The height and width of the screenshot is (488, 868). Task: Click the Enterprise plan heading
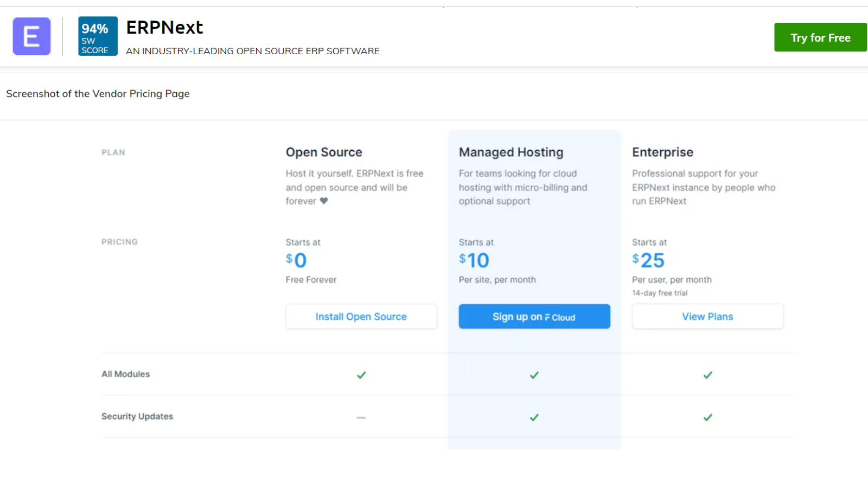pos(662,152)
